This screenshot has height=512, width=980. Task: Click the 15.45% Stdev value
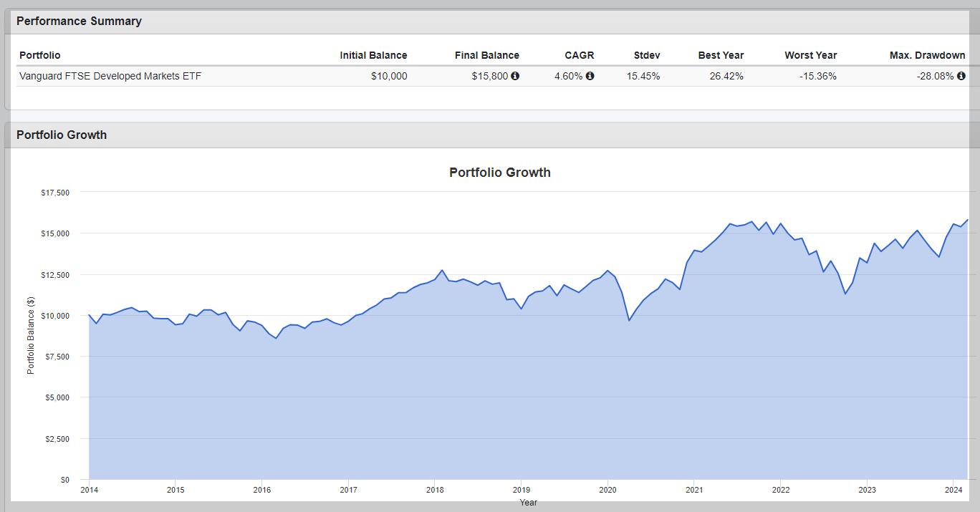click(x=643, y=76)
